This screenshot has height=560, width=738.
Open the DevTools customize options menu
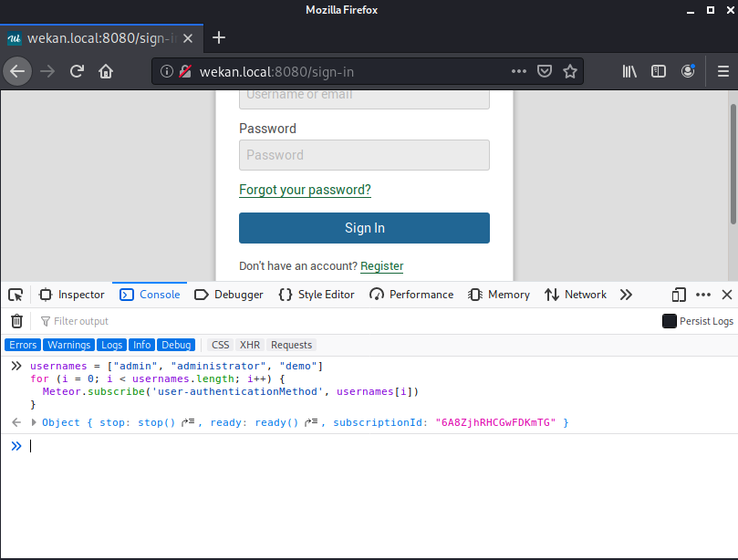coord(705,295)
